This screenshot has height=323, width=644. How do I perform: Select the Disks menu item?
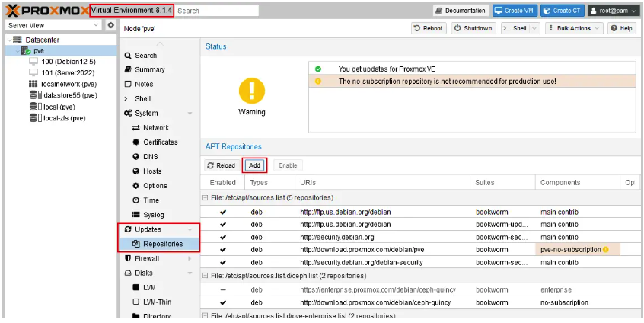tap(144, 273)
